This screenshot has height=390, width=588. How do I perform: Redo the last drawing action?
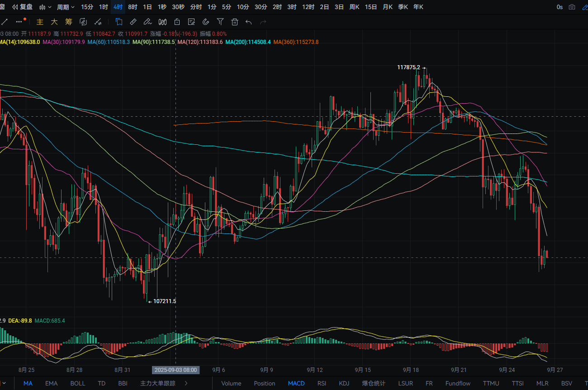coord(263,21)
